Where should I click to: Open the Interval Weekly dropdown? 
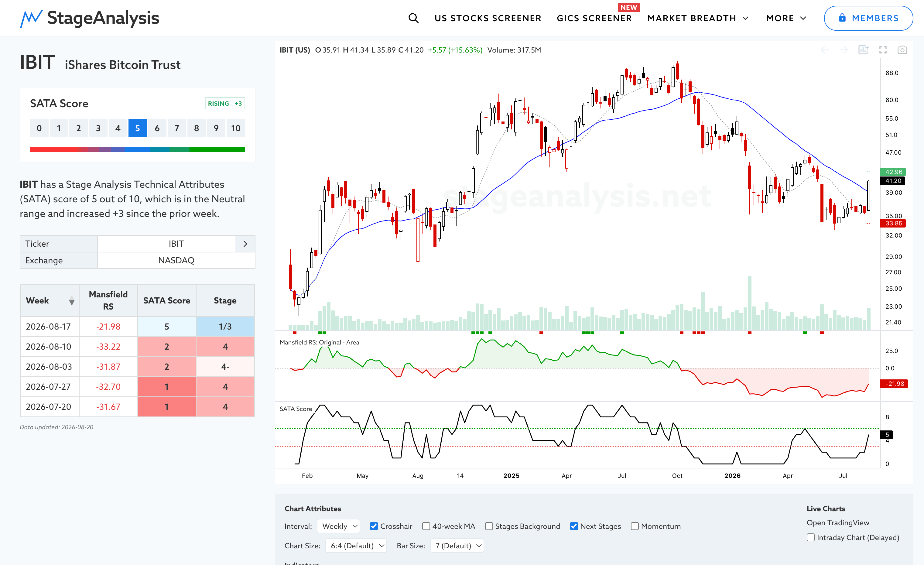pyautogui.click(x=338, y=526)
